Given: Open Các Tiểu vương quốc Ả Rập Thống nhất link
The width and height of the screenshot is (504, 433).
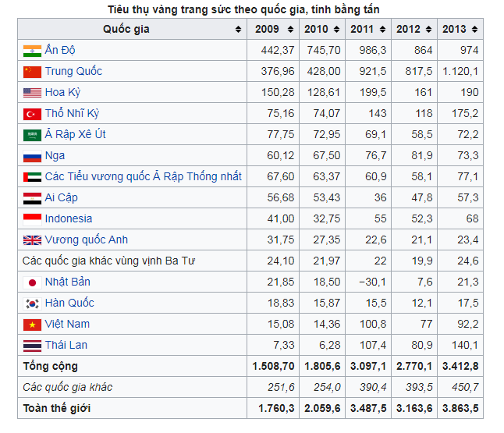Looking at the screenshot, I should 143,176.
